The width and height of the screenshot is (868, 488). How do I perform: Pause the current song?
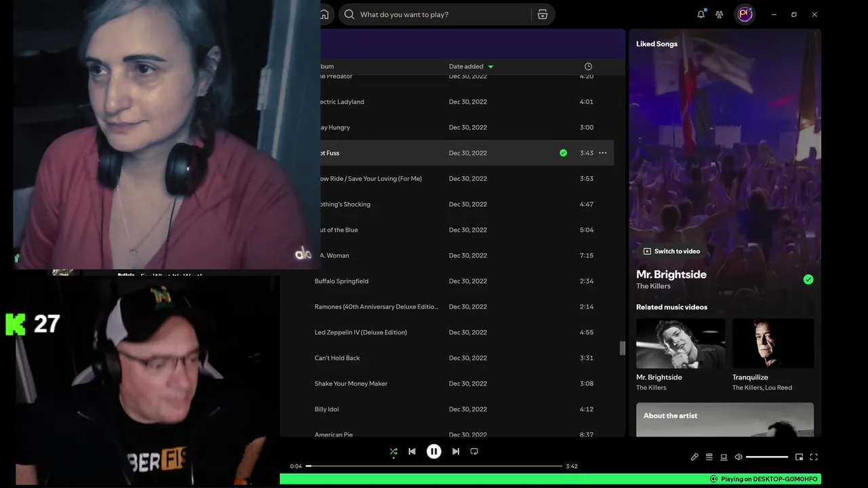434,451
